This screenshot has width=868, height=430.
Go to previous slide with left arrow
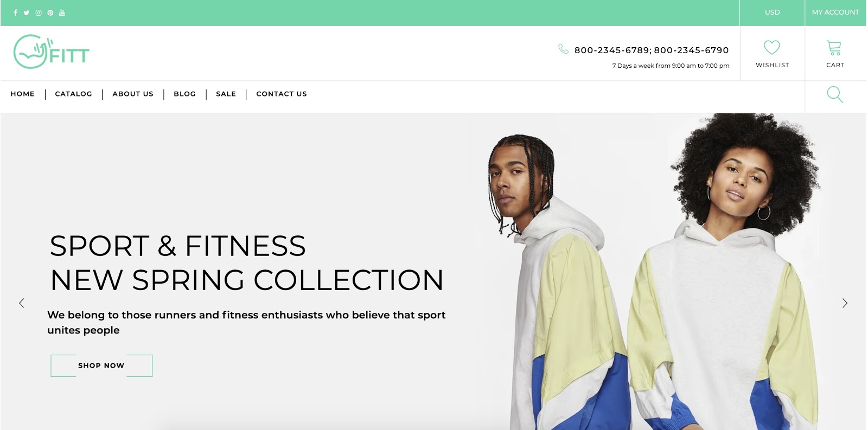click(22, 303)
